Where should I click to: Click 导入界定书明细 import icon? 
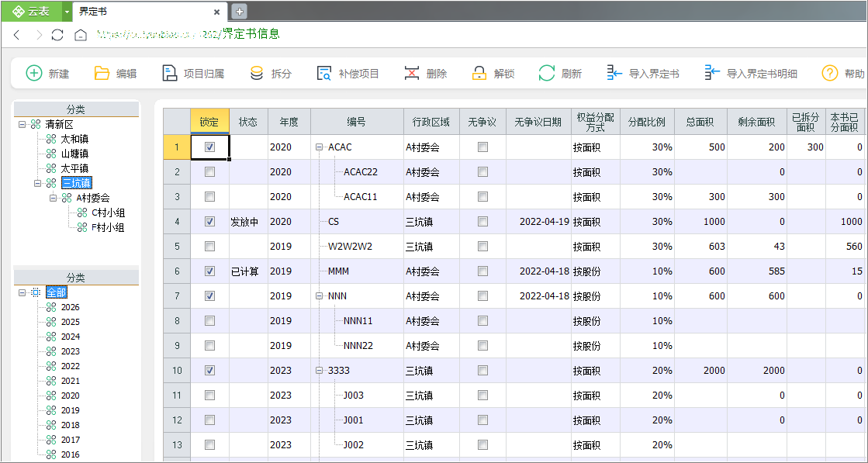[x=712, y=73]
